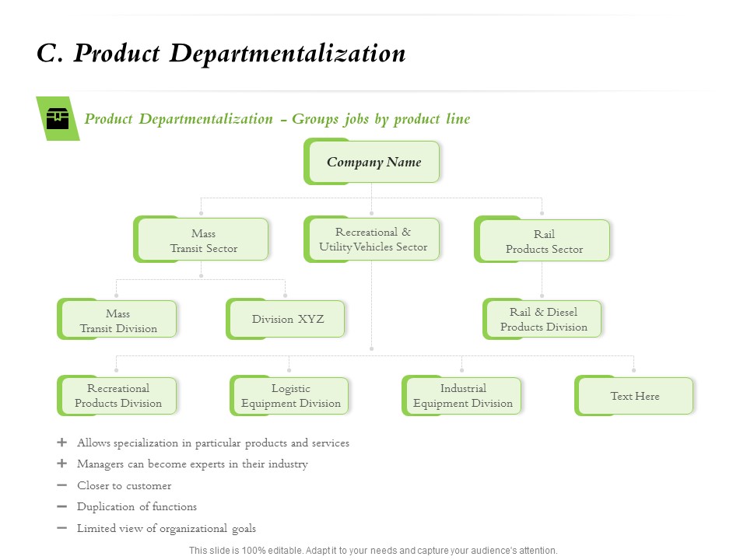Select text Allows specialization in particular products and services
Screen dimensions: 747x560
click(213, 443)
